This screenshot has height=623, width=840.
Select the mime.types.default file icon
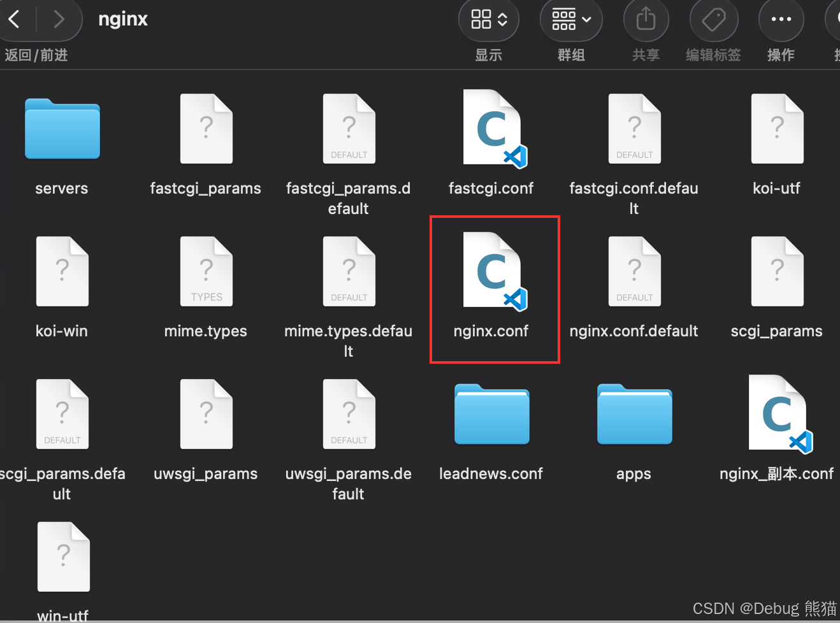pyautogui.click(x=349, y=271)
